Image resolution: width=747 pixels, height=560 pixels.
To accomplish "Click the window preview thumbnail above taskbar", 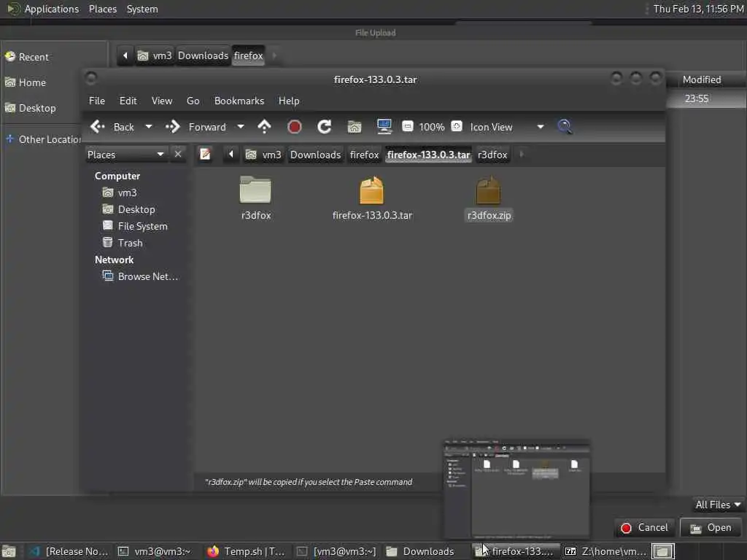I will [517, 490].
